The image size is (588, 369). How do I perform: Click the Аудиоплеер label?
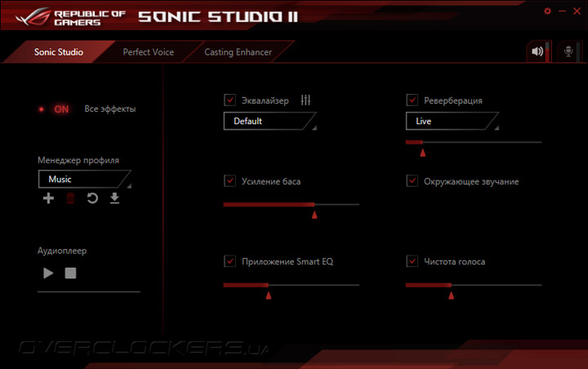[x=62, y=251]
